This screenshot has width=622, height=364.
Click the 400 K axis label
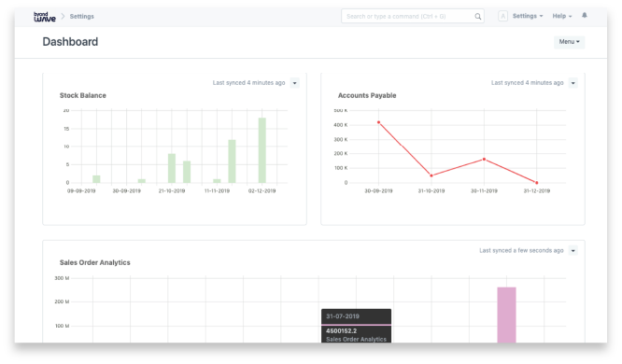tap(340, 125)
